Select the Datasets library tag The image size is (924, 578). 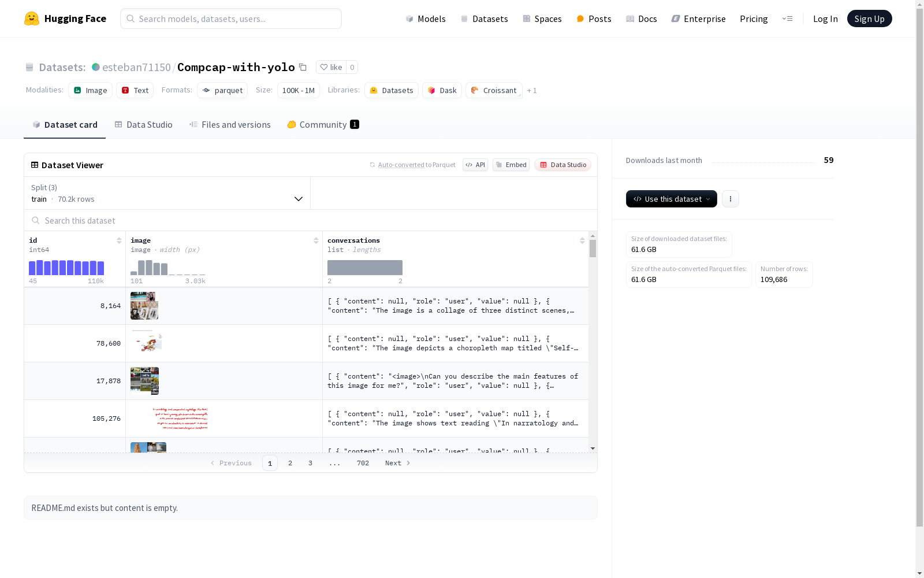pyautogui.click(x=392, y=90)
